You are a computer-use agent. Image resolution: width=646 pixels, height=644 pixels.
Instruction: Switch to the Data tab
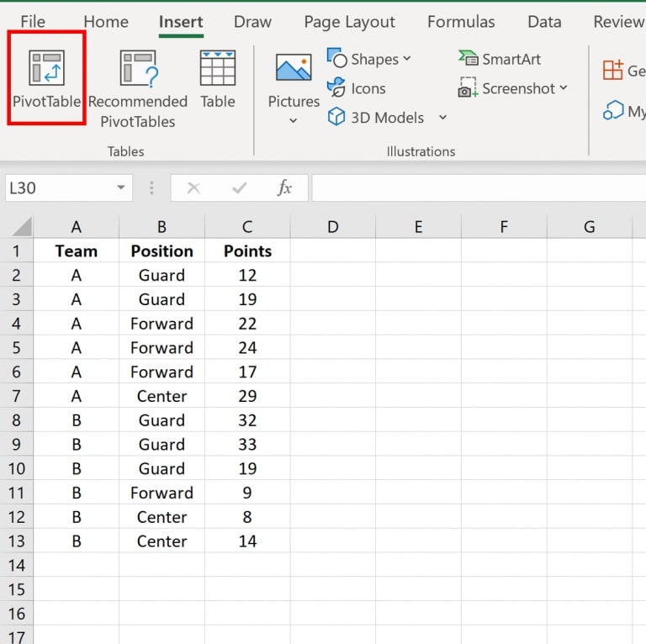point(544,21)
